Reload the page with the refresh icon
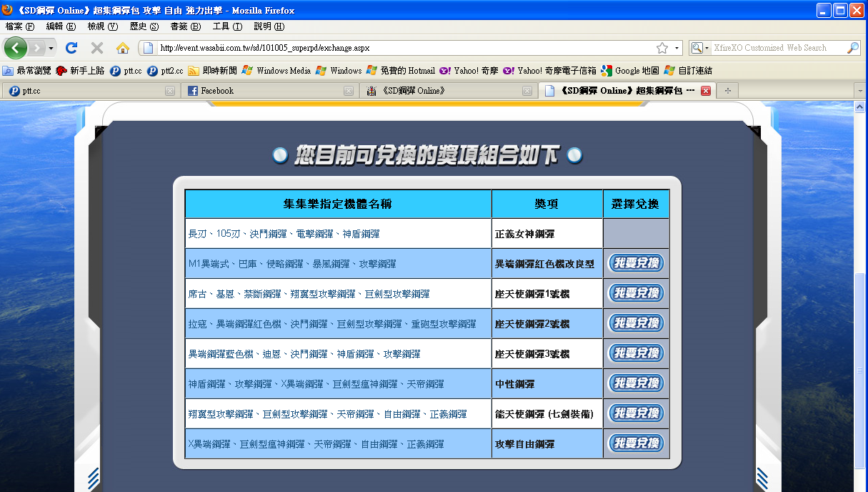Screen dimensions: 868x492 (71, 48)
